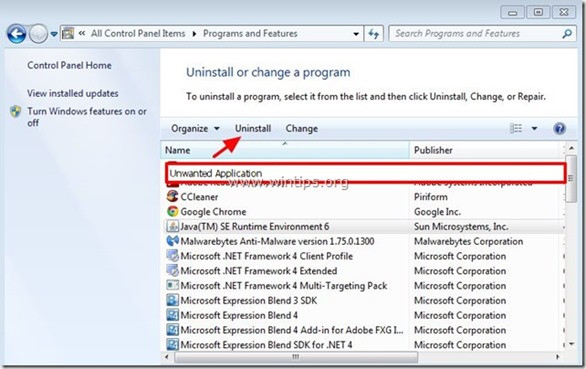586x369 pixels.
Task: Click the search magnifier icon
Action: tap(567, 34)
